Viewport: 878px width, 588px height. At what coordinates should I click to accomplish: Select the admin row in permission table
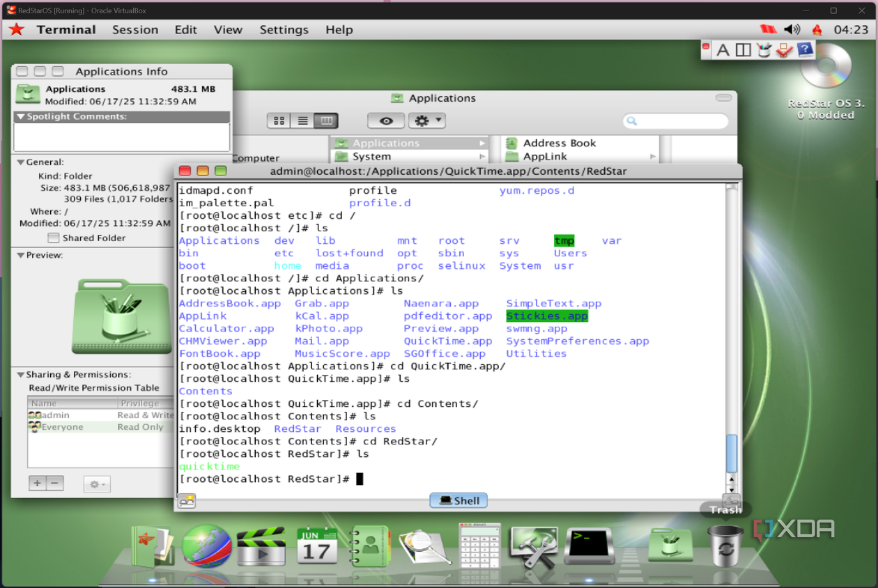pos(100,415)
